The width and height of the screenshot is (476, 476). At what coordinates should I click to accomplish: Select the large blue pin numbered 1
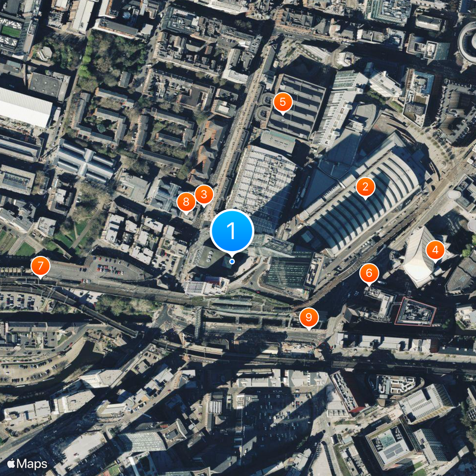[x=232, y=232]
